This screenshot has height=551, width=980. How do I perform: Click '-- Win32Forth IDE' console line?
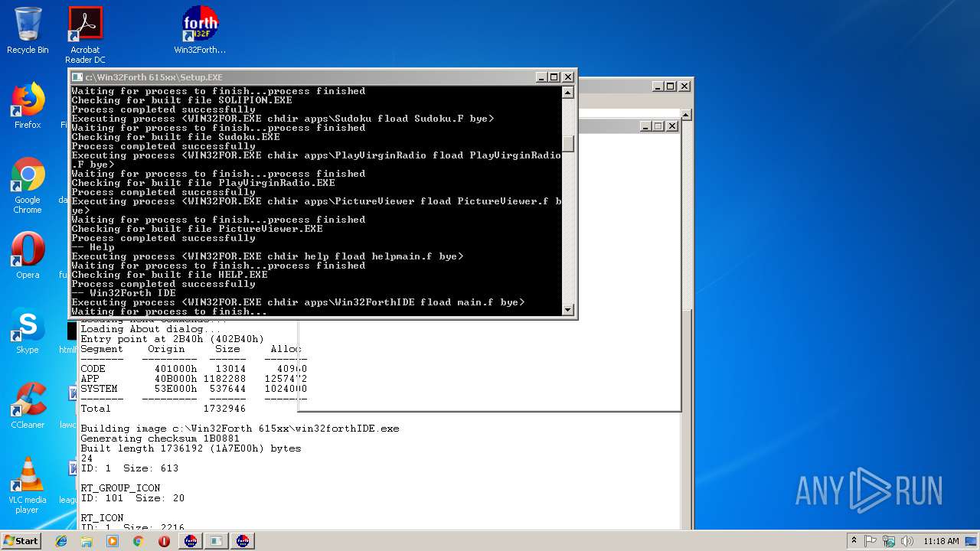[123, 293]
